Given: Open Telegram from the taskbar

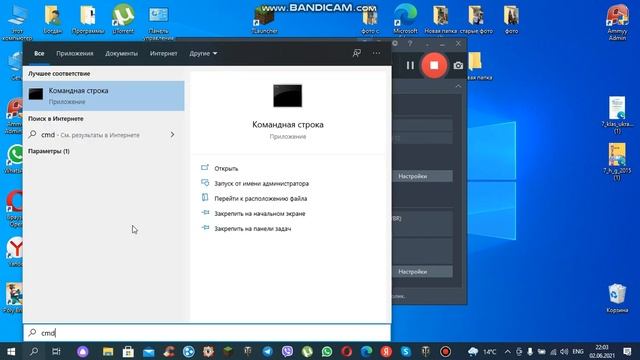Looking at the screenshot, I should 268,351.
